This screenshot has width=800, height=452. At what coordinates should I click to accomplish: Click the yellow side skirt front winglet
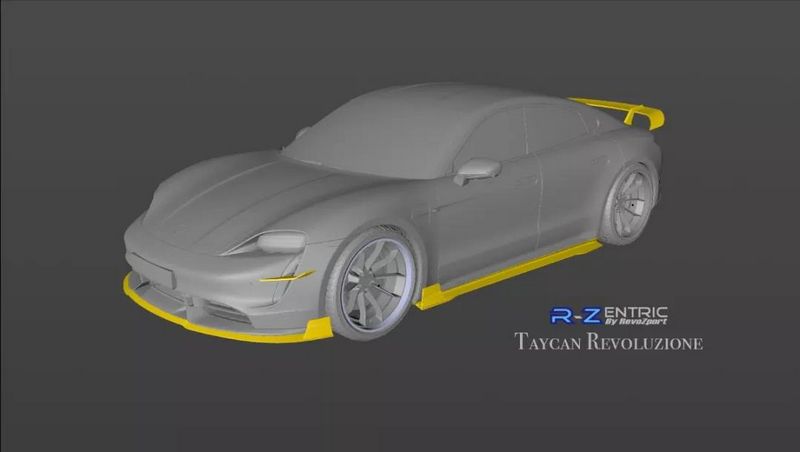coord(432,295)
